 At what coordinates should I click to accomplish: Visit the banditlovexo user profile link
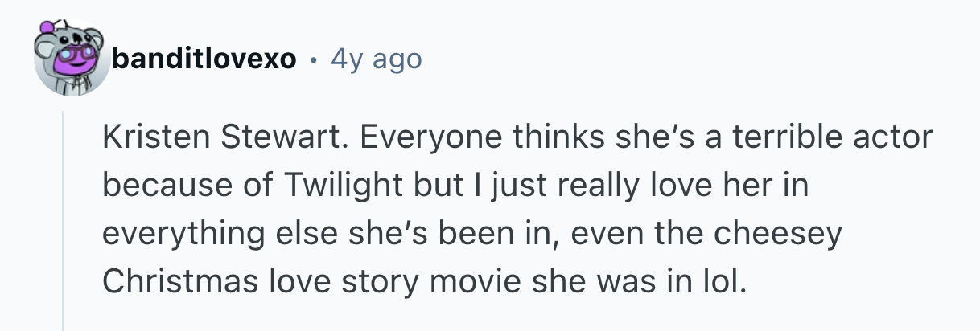click(204, 59)
